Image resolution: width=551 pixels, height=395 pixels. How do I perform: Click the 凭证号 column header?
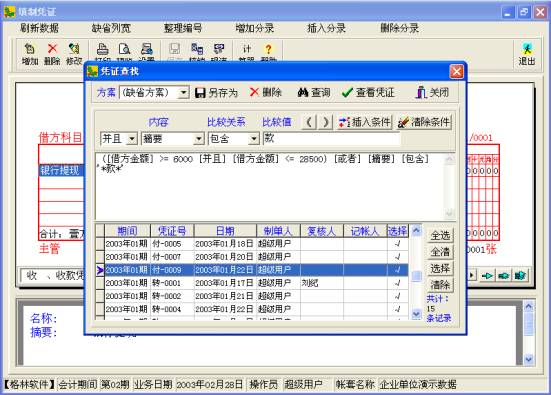tap(172, 231)
